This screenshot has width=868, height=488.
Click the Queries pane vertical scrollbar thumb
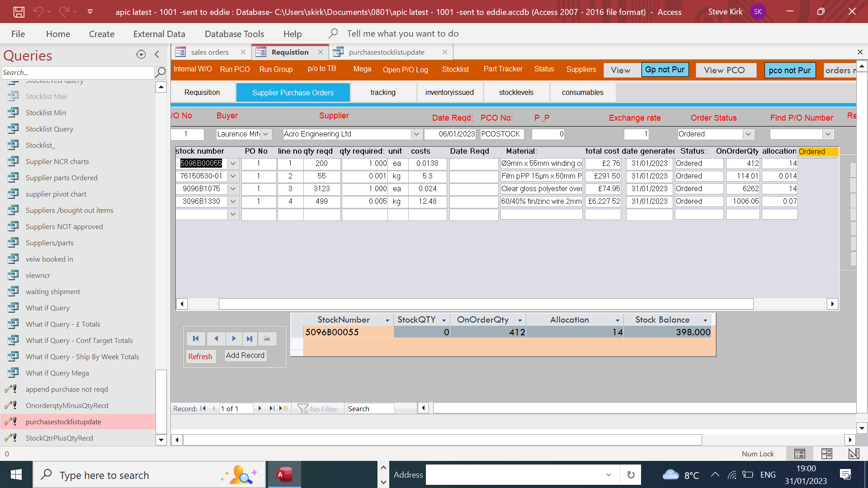coord(161,401)
